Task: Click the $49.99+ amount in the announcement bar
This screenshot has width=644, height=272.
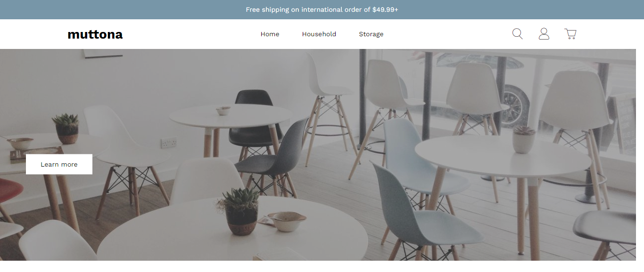Action: (385, 9)
